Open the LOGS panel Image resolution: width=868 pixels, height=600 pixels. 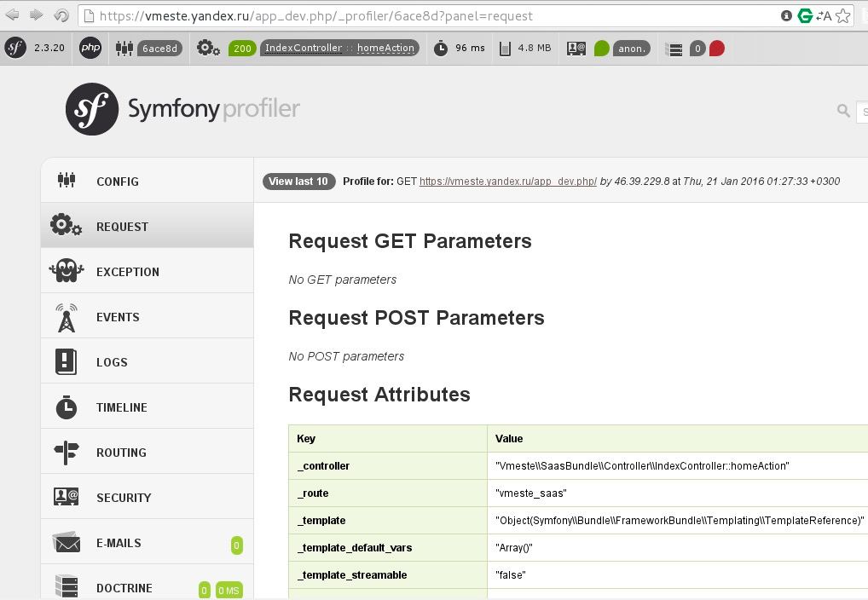pyautogui.click(x=148, y=361)
